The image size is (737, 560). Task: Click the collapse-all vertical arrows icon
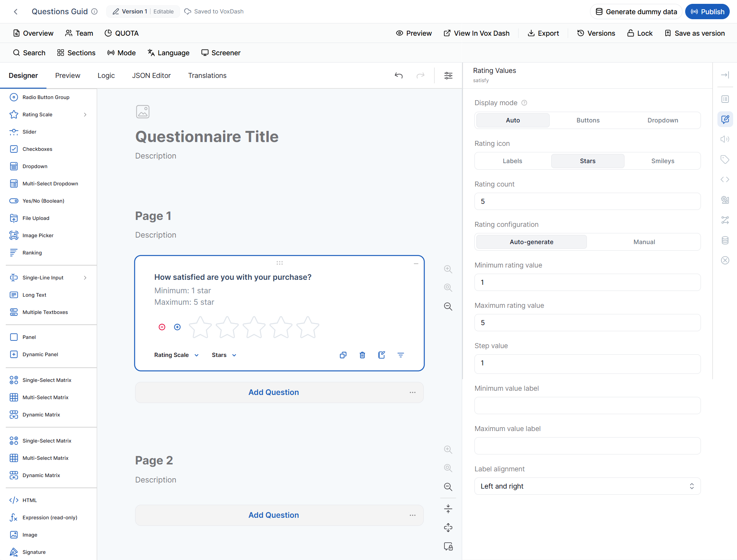coord(448,509)
